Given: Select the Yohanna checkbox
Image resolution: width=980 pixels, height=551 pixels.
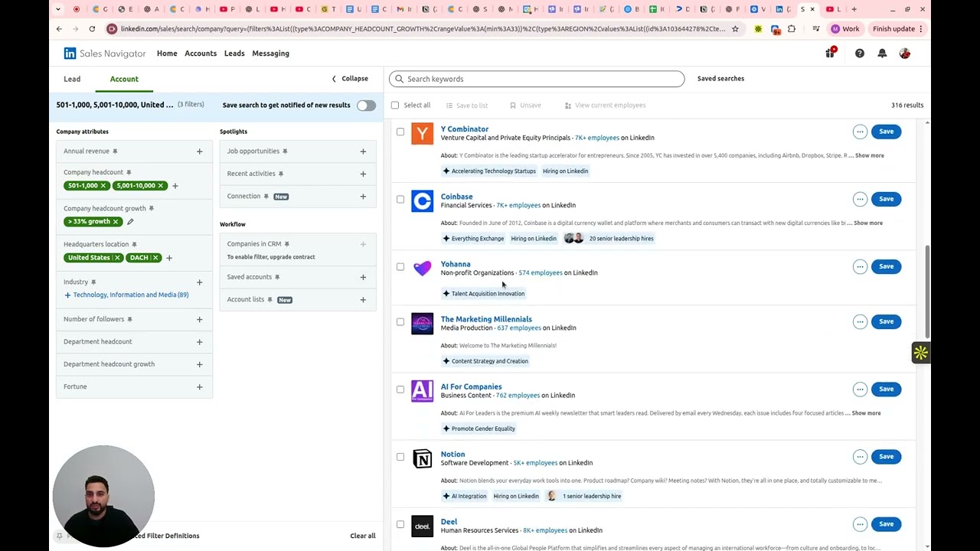Looking at the screenshot, I should coord(400,266).
